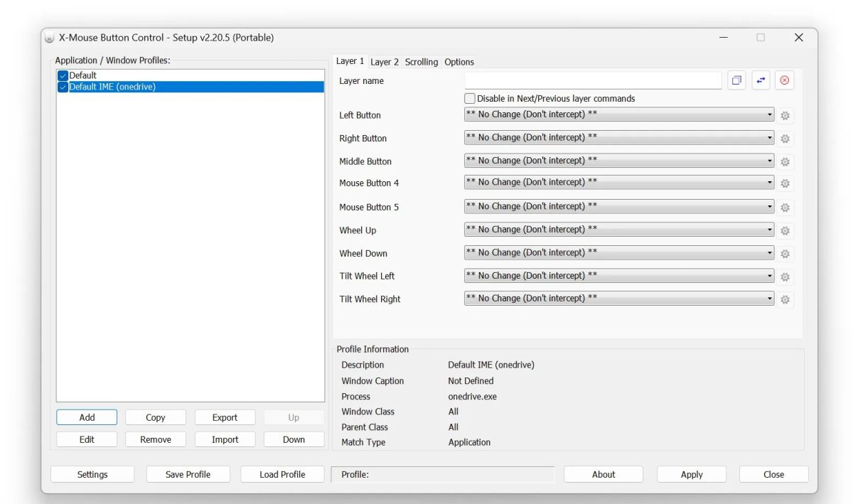Open settings gear beside Tilt Wheel Right mapping
Viewport: 853px width, 504px height.
point(785,299)
